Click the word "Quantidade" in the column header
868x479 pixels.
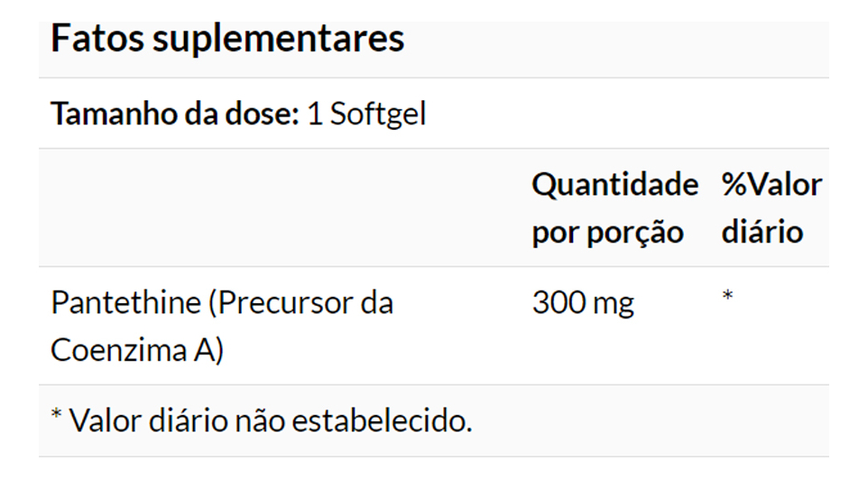pos(614,185)
